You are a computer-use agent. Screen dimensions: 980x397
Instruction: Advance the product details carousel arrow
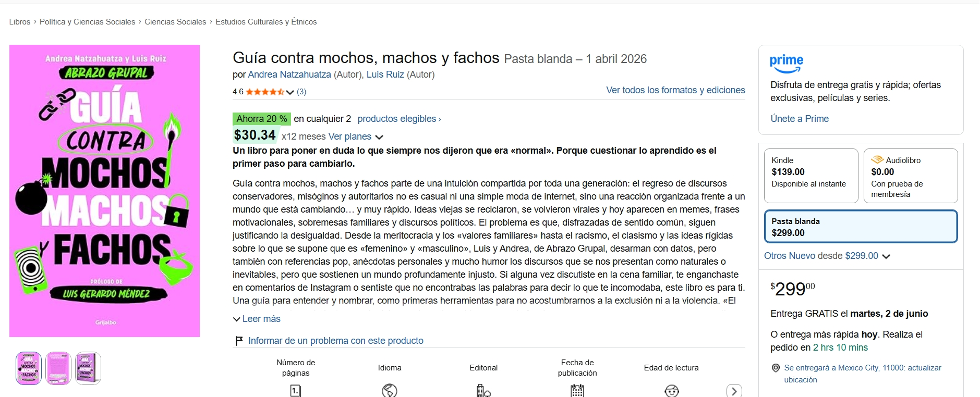(734, 391)
